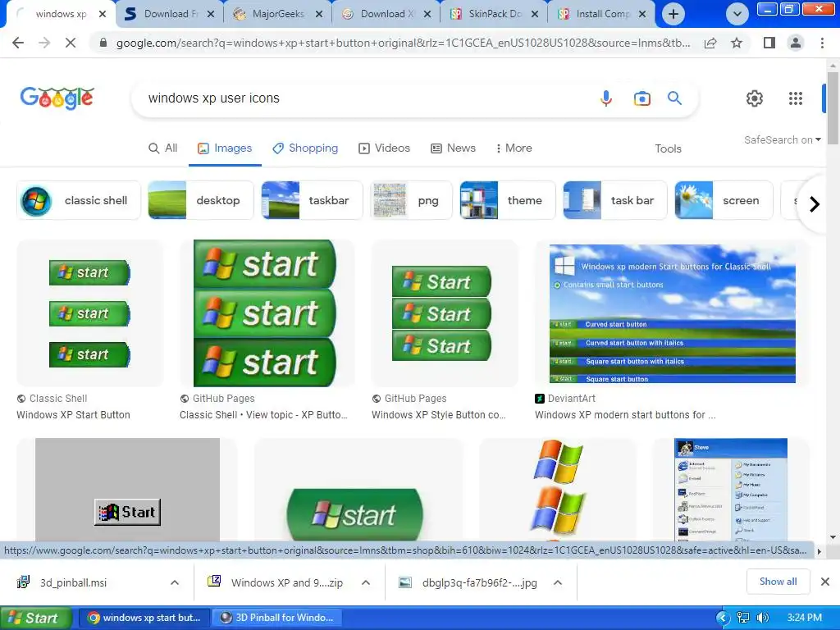Select the taskbar suggestion chip

312,200
